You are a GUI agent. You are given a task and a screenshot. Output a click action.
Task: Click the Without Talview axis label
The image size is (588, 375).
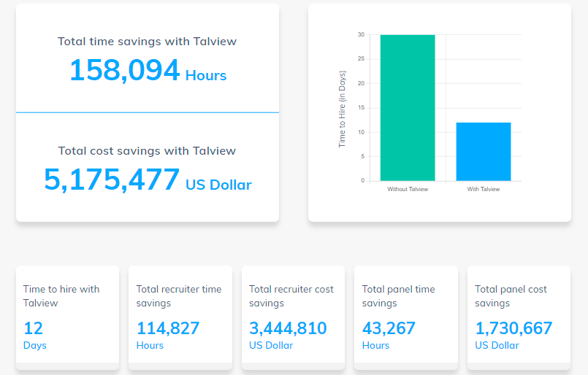pos(408,189)
